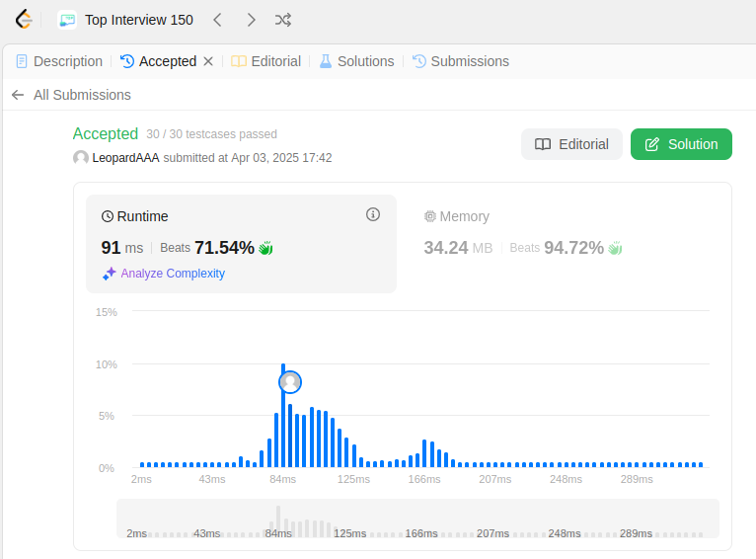Open the Editorial tab

point(266,61)
